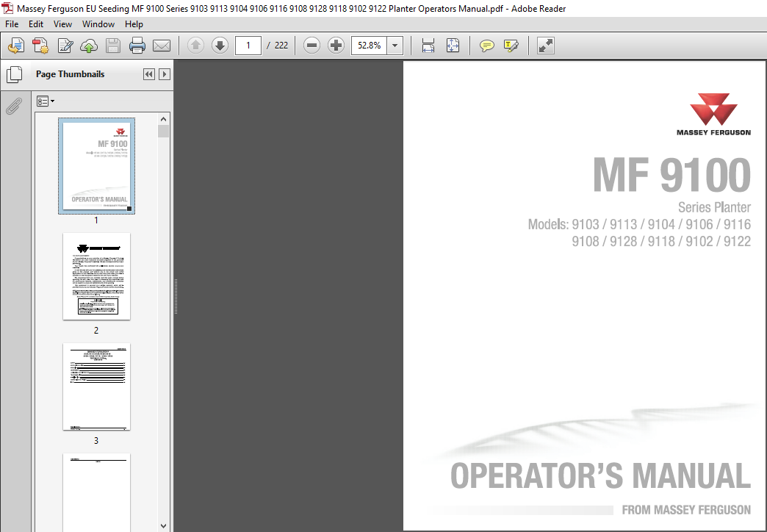Select the Highlight text tool
This screenshot has height=532, width=767.
point(511,46)
